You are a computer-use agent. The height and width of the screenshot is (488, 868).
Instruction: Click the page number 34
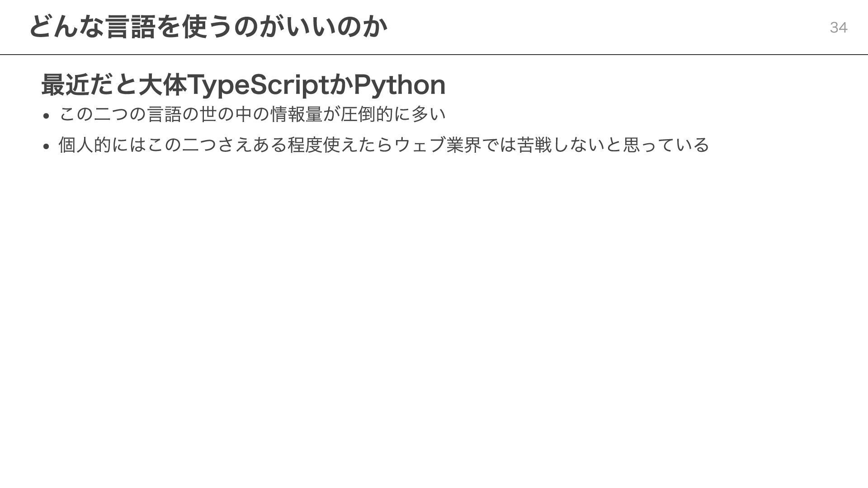(838, 28)
